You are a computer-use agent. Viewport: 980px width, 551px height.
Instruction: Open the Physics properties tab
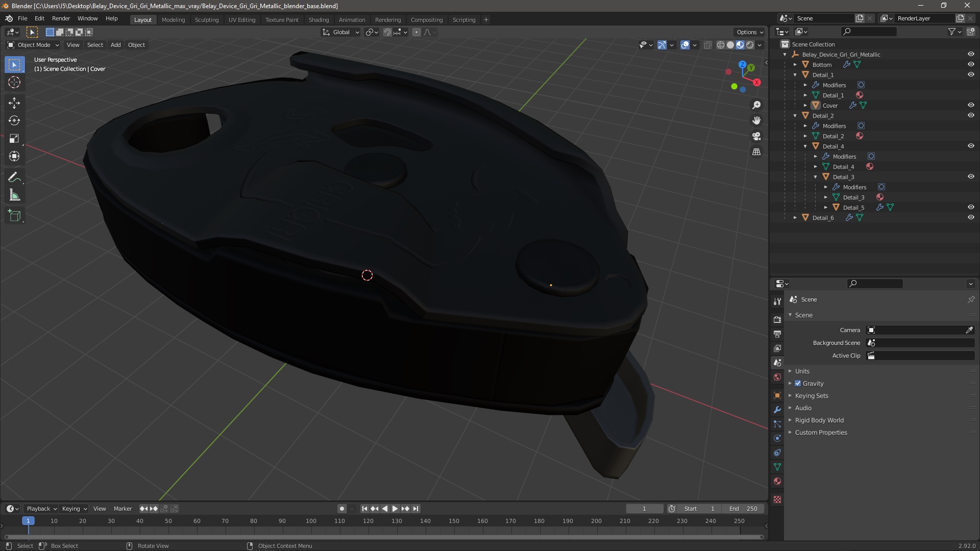coord(777,438)
